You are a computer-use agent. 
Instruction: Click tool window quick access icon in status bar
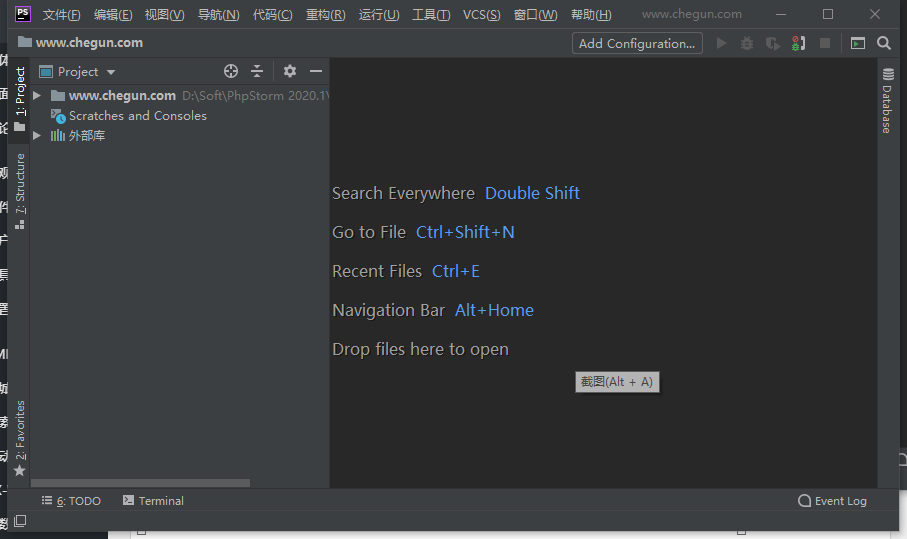[20, 521]
